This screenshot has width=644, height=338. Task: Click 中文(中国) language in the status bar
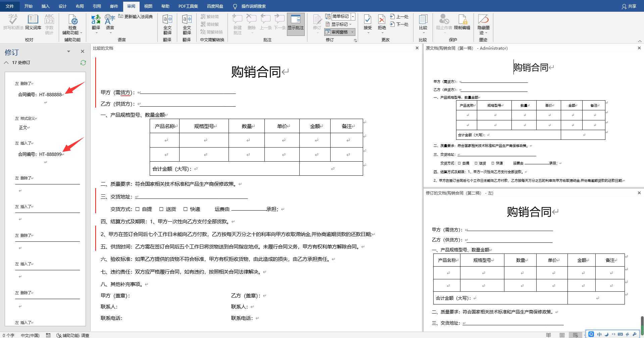pyautogui.click(x=30, y=335)
